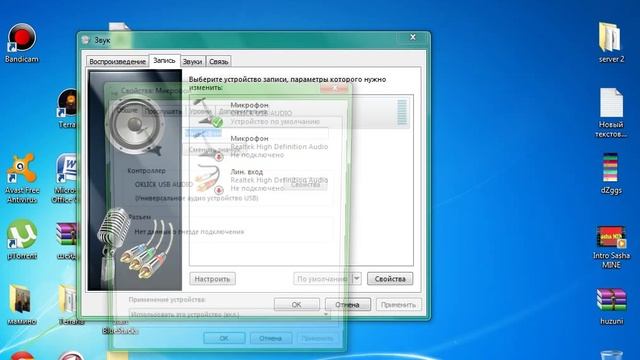Select the Лин. вход device icon
This screenshot has width=640, height=360.
click(x=209, y=179)
